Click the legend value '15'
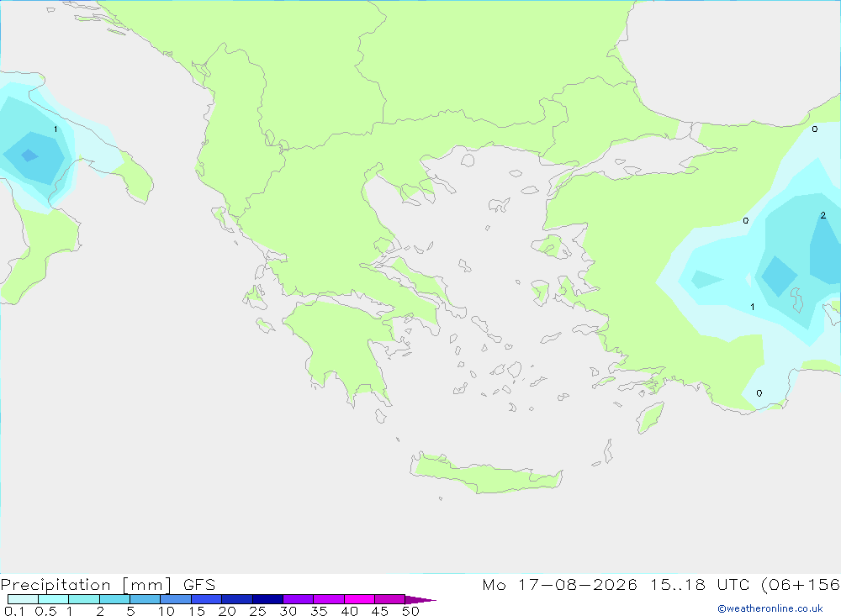The width and height of the screenshot is (841, 616). [197, 611]
